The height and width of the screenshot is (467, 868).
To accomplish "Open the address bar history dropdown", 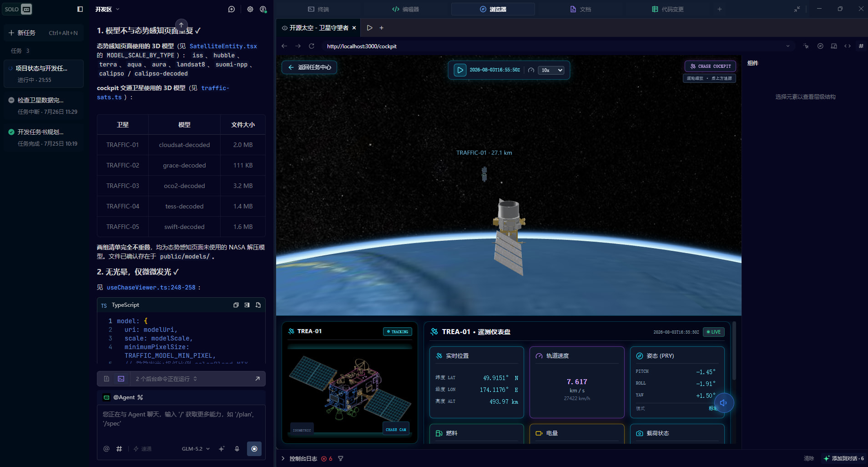I will click(x=788, y=46).
